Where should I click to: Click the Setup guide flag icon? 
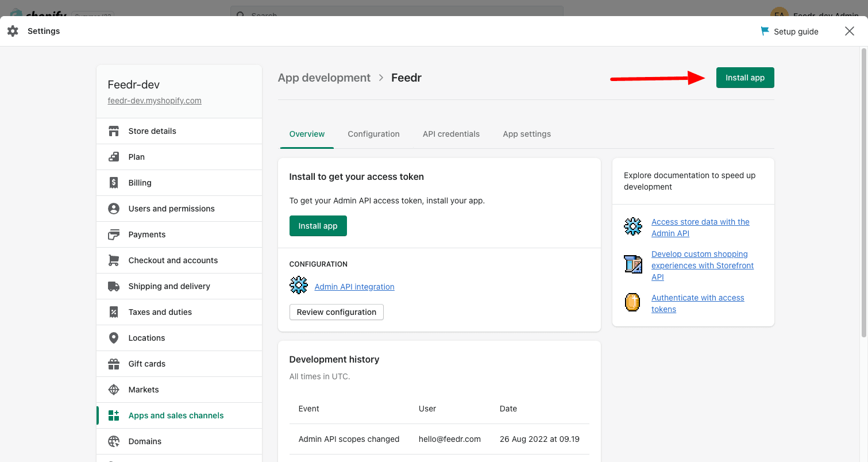tap(765, 31)
